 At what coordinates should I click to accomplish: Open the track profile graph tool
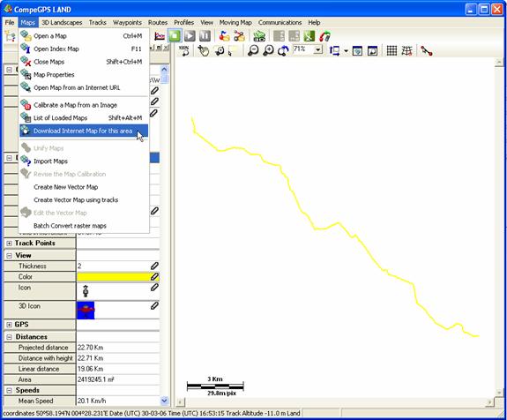[x=160, y=36]
